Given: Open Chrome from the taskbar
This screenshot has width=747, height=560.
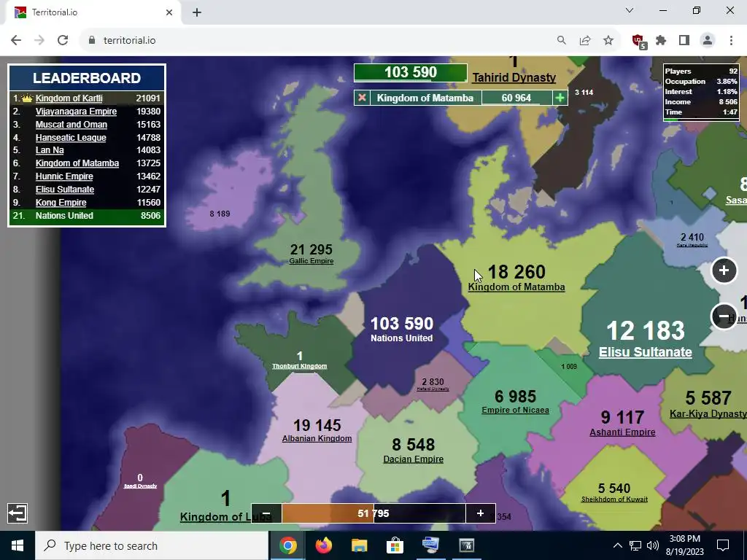Looking at the screenshot, I should pos(287,545).
